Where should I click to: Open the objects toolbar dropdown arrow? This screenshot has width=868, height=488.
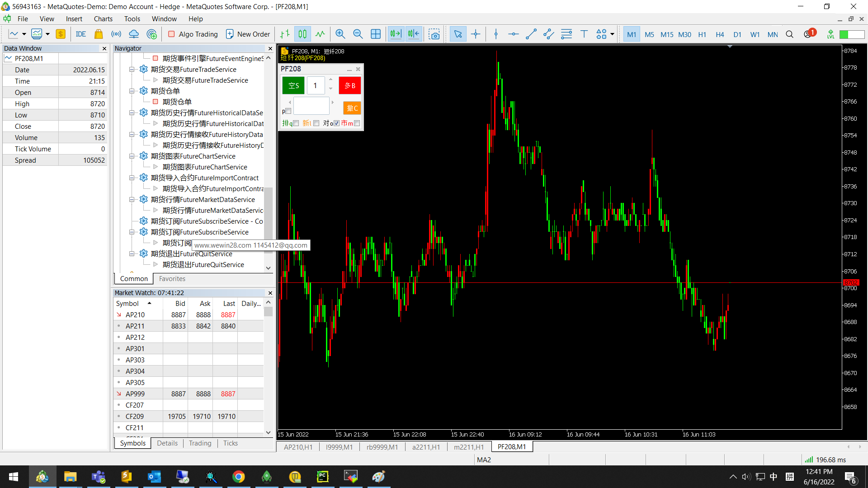612,34
